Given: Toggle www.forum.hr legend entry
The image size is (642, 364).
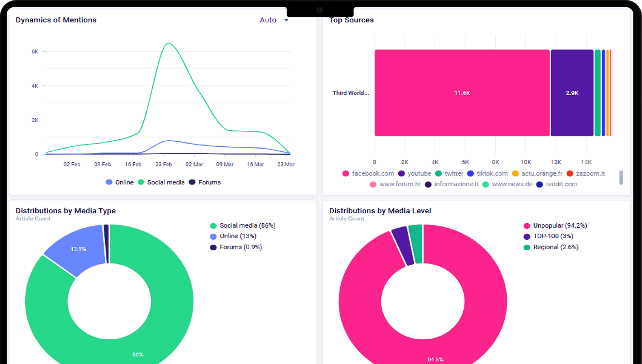Looking at the screenshot, I should click(395, 184).
